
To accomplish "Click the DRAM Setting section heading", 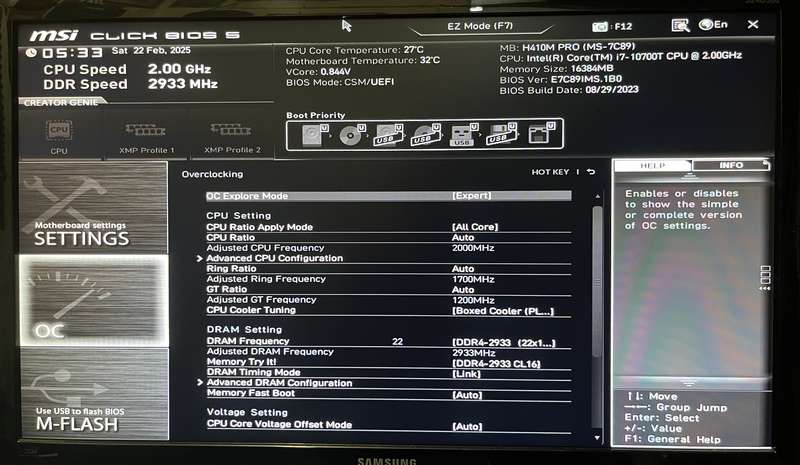I will click(244, 330).
